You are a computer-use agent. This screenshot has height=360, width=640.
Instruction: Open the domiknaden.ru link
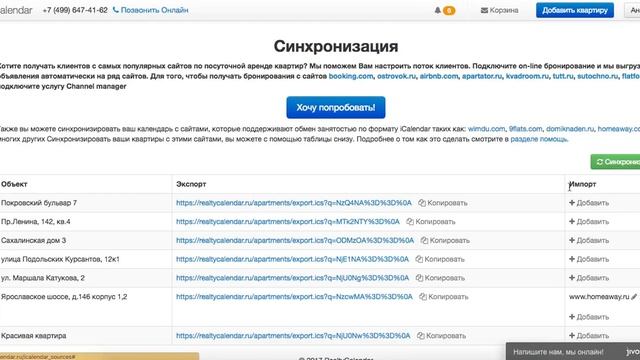pos(570,129)
